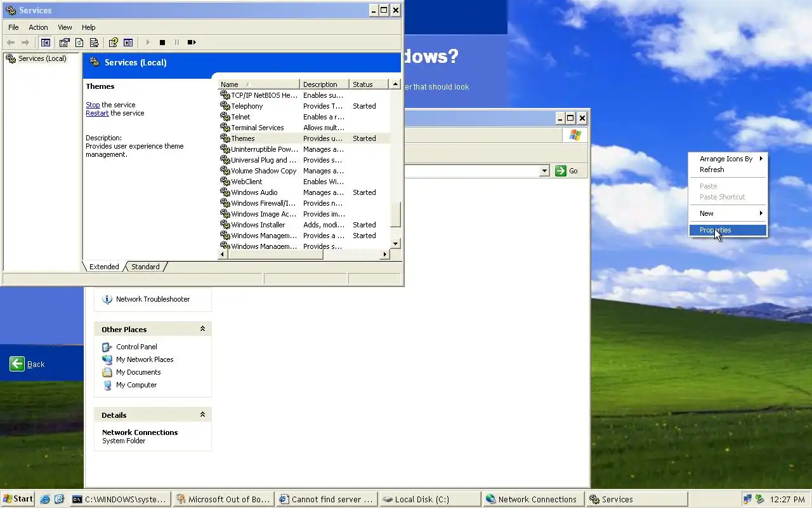Open Properties via the Services toolbar icon
The width and height of the screenshot is (812, 508).
[64, 43]
